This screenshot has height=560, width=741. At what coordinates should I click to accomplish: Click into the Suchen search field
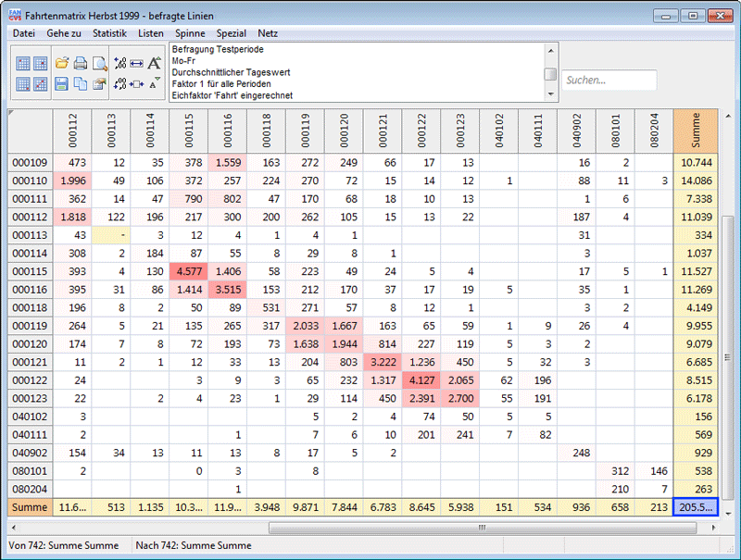[x=609, y=80]
